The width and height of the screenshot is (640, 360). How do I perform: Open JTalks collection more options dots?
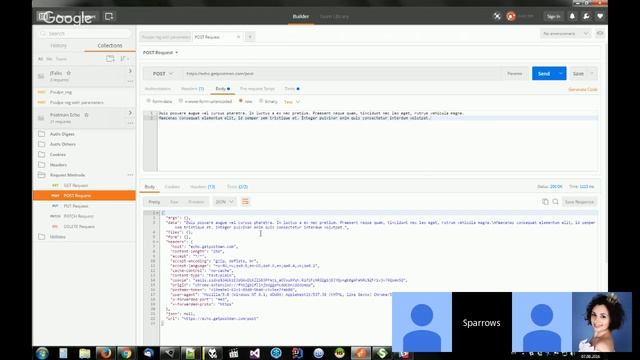coord(130,81)
